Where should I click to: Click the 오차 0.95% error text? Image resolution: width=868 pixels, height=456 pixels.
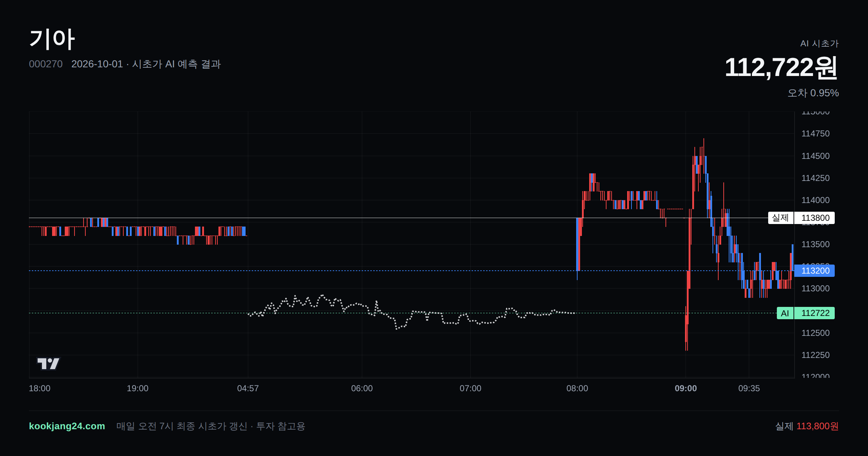813,93
